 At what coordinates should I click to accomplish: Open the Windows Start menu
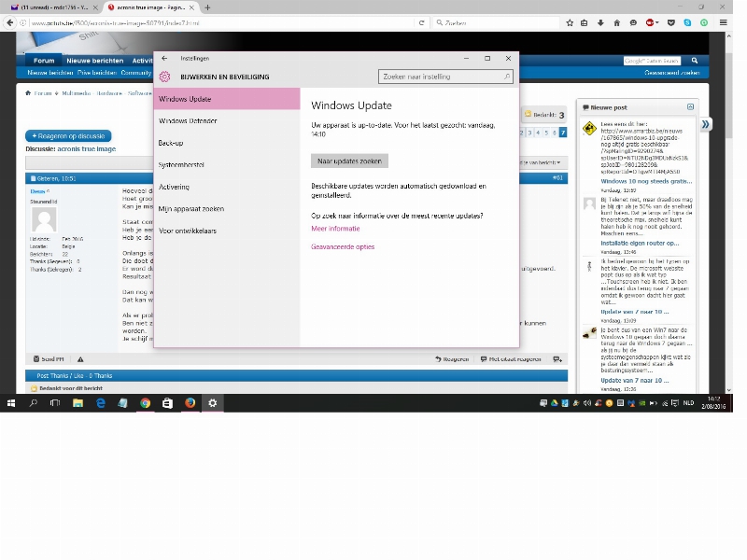point(11,403)
